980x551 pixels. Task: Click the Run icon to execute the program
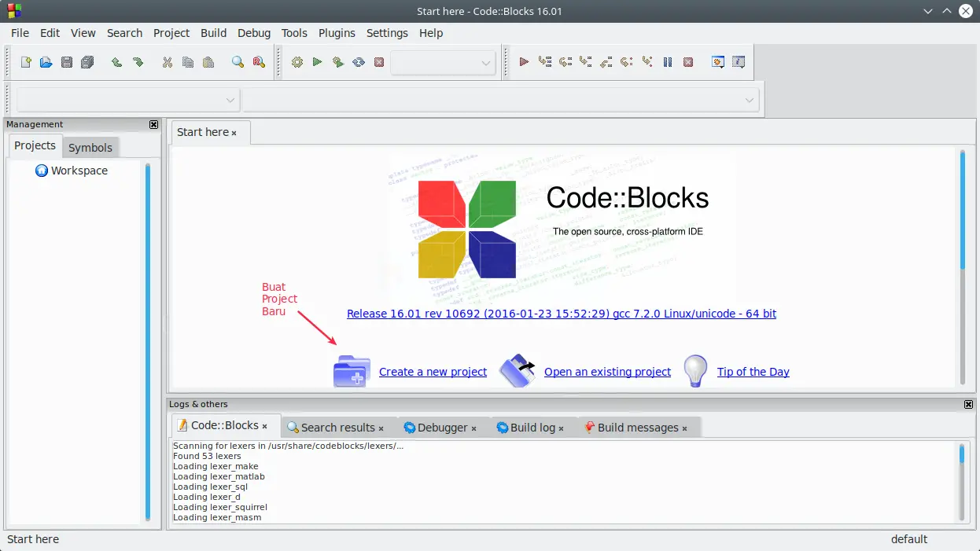317,61
